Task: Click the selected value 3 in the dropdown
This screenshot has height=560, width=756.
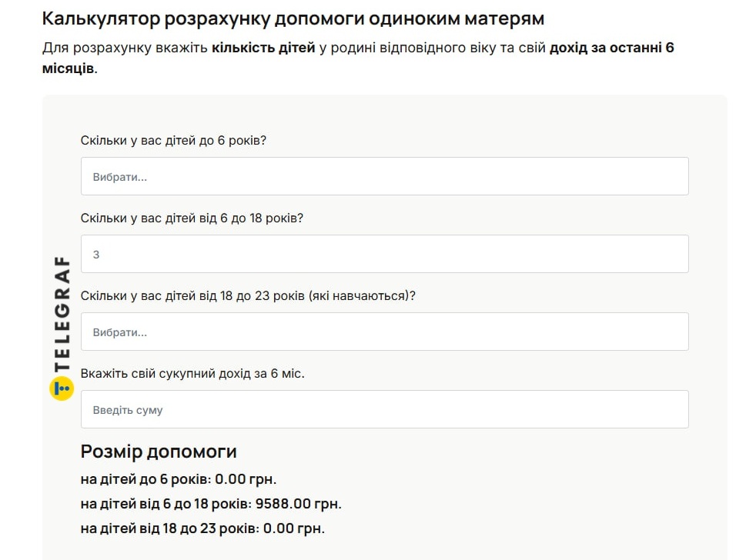Action: (96, 255)
